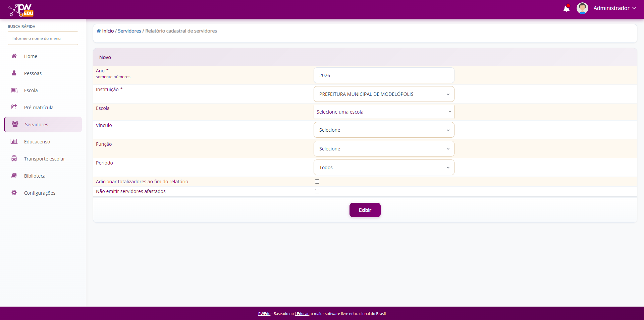Click the Pessoas person icon
The image size is (644, 320).
point(14,73)
